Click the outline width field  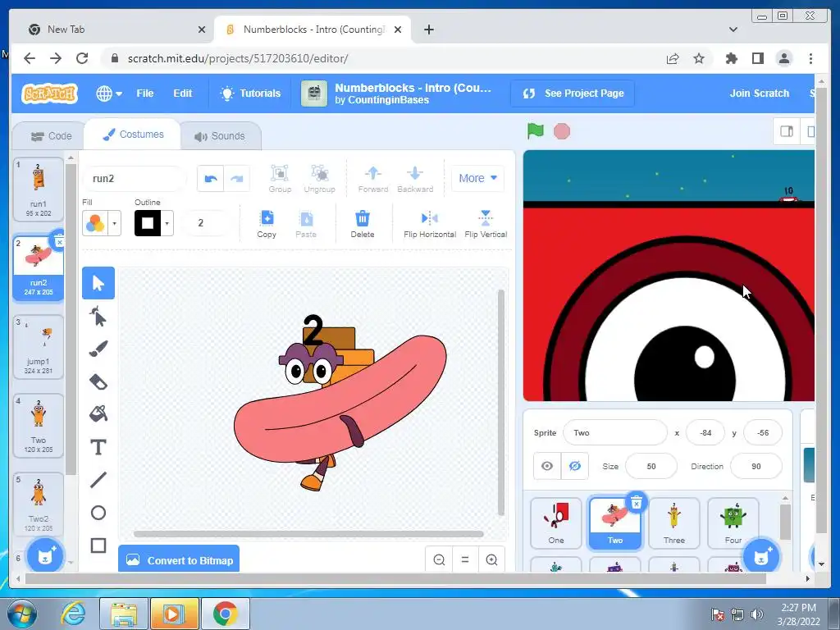tap(206, 223)
